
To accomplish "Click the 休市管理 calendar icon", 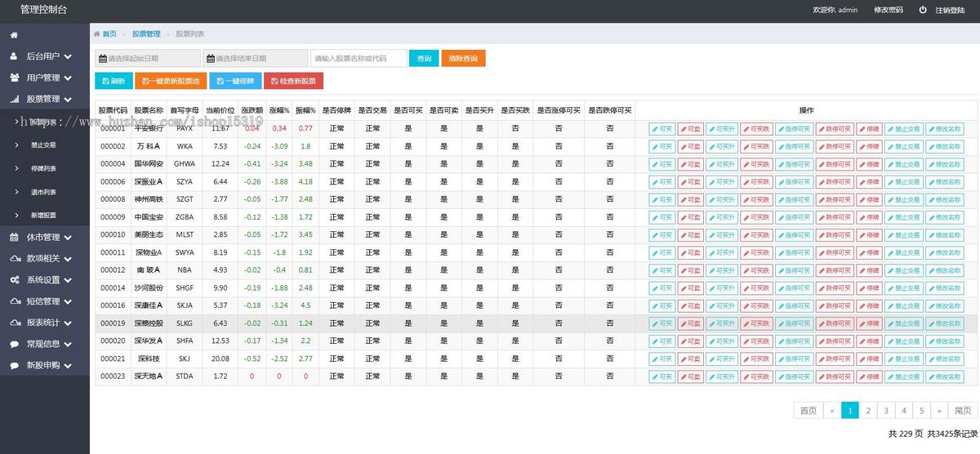I will coord(15,238).
